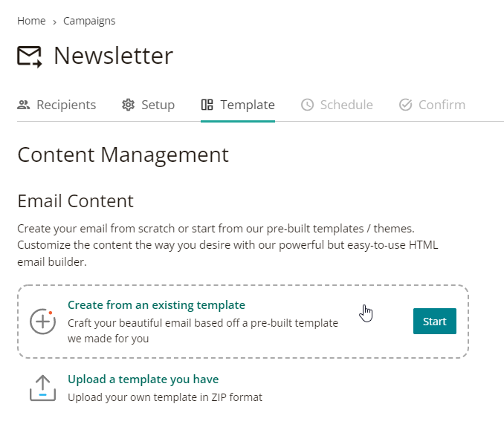This screenshot has width=504, height=427.
Task: Click the Newsletter envelope icon
Action: tap(29, 57)
